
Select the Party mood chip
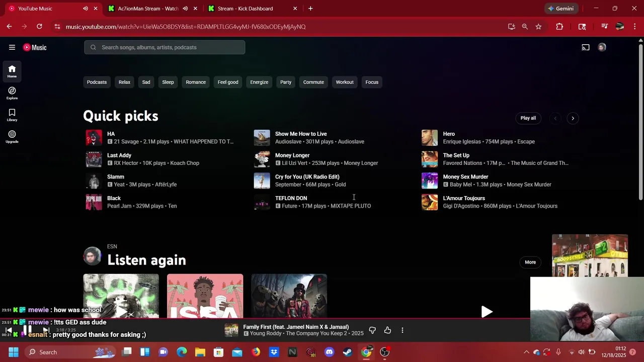click(x=286, y=82)
